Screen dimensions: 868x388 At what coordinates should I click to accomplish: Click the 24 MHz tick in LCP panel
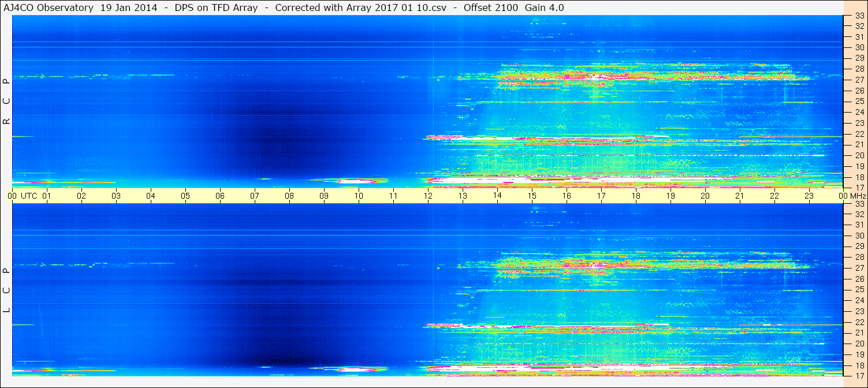click(x=859, y=300)
